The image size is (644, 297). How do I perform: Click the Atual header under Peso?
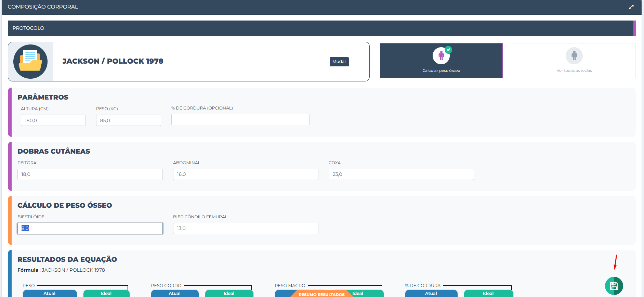[50, 293]
